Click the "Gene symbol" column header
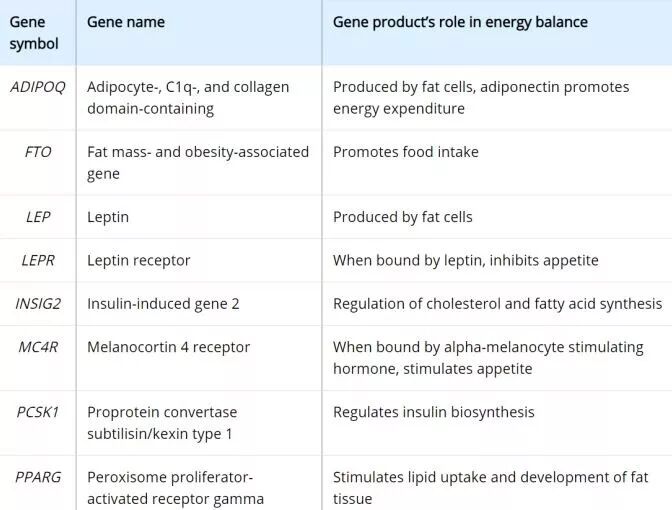672x510 pixels. [x=34, y=32]
